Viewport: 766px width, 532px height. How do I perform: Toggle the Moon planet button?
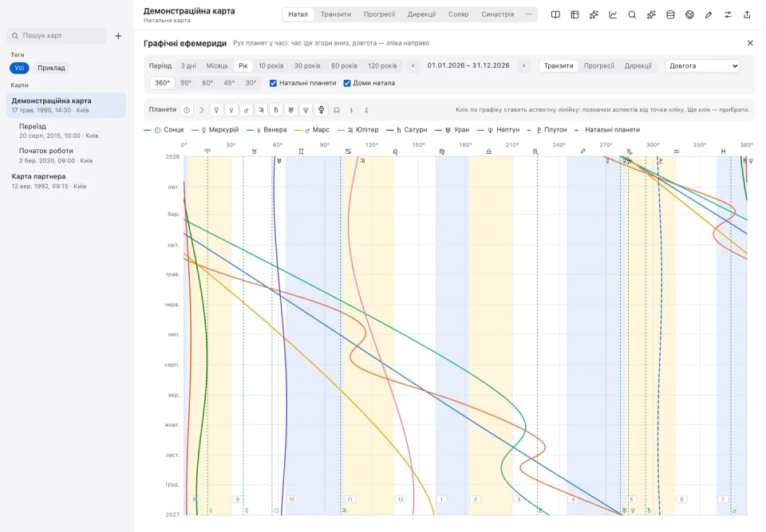point(201,110)
